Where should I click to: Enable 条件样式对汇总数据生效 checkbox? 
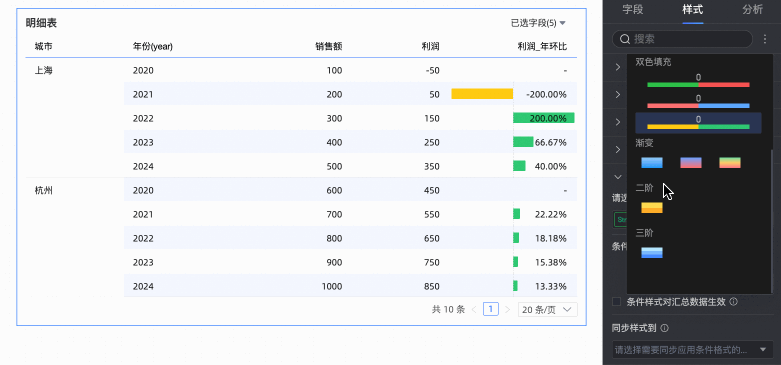tap(617, 302)
